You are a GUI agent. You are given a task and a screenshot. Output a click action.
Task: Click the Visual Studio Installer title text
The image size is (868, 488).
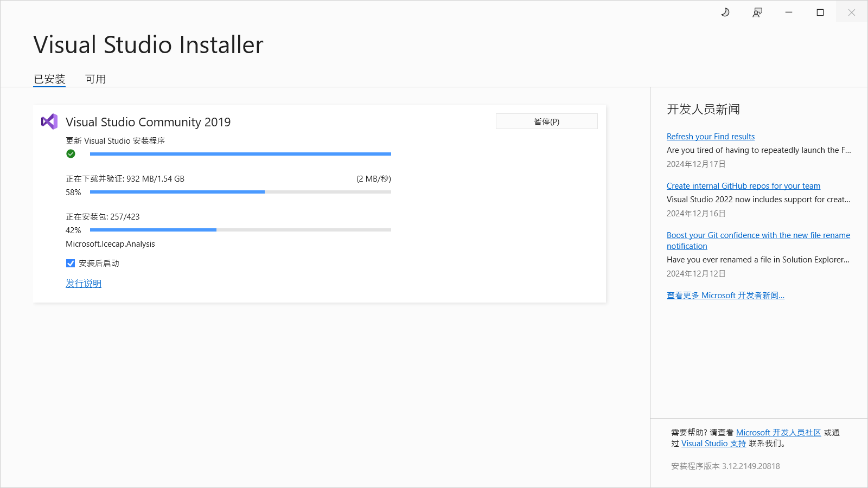(148, 44)
